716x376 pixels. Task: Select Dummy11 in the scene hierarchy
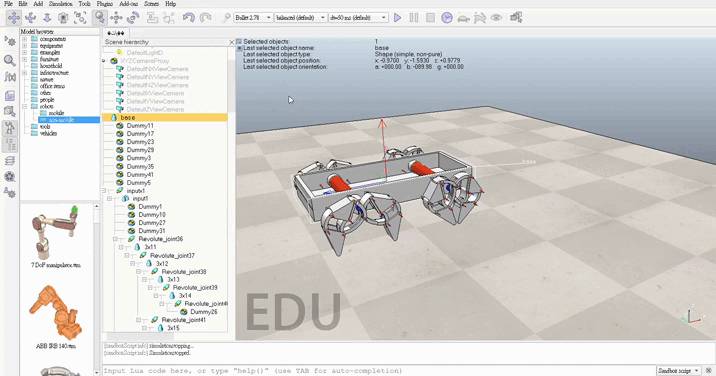coord(140,126)
